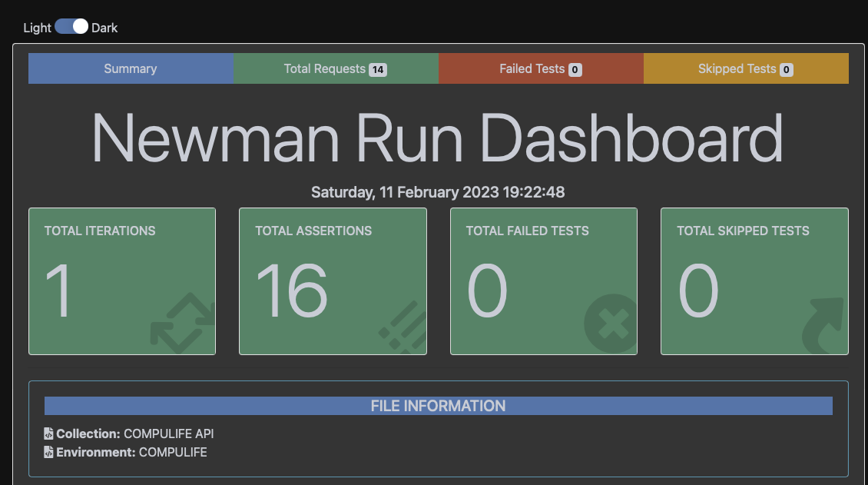
Task: Click the skipped tests curved arrow icon
Action: pos(823,326)
